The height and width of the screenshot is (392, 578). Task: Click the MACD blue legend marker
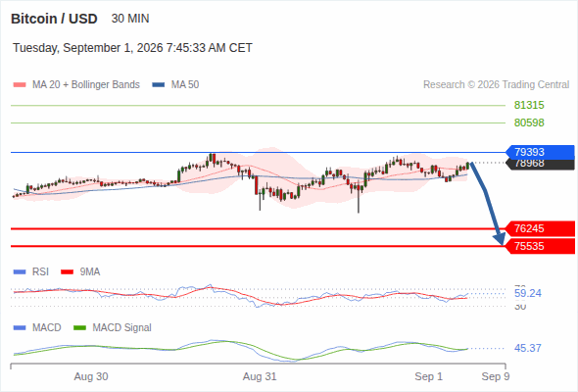click(20, 328)
